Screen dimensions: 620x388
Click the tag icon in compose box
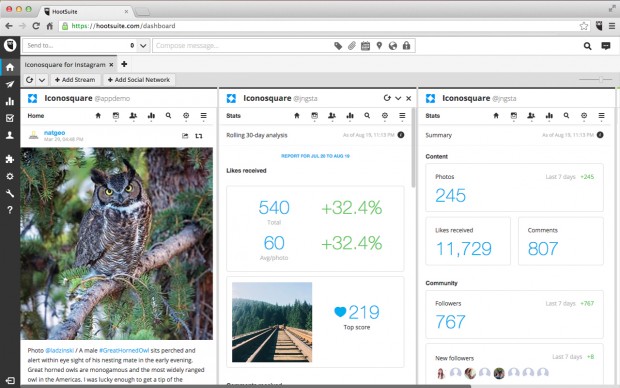coord(338,46)
